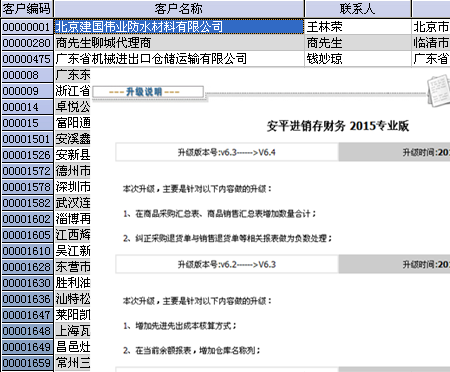Select customer code 00001501

click(x=27, y=139)
